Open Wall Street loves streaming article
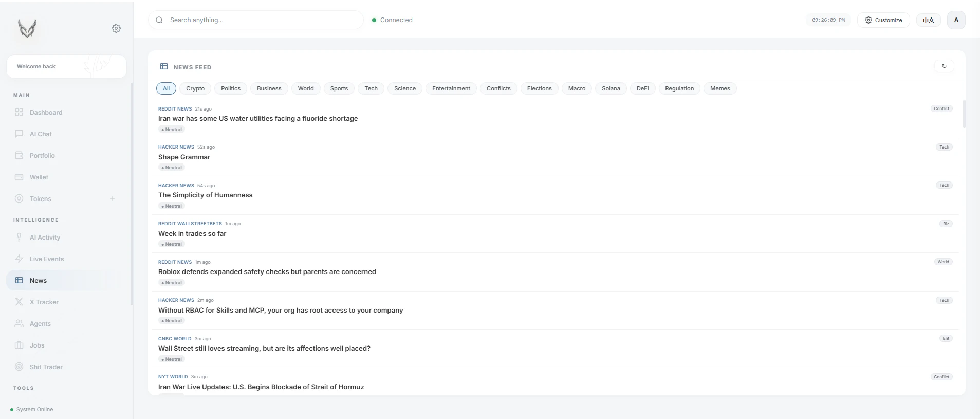 click(264, 348)
